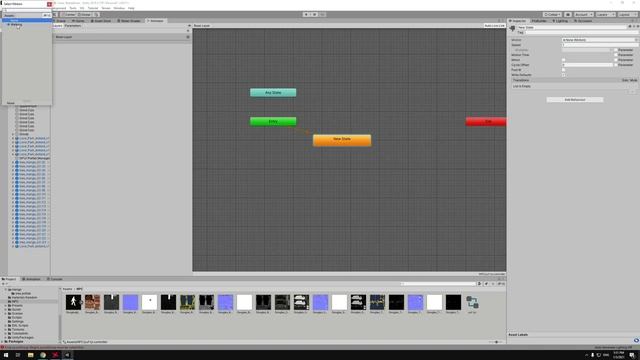
Task: Click the Add Behaviour button
Action: coord(575,100)
